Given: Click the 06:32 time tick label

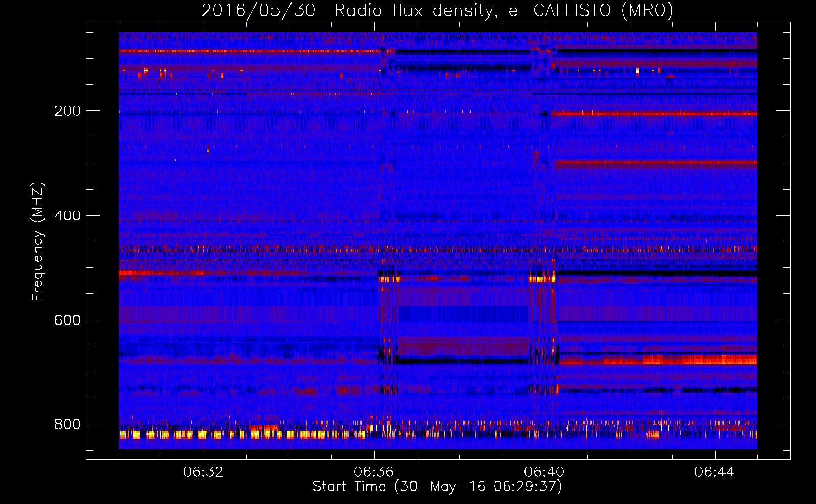Looking at the screenshot, I should coord(203,472).
